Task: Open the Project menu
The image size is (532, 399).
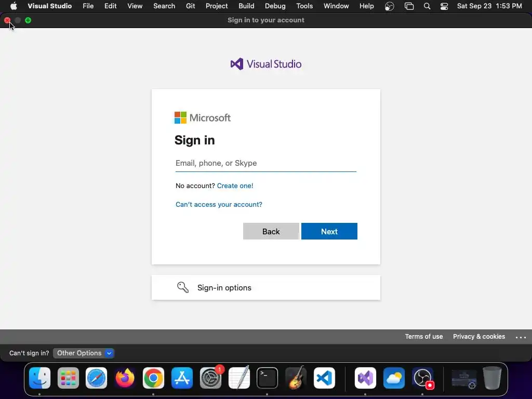Action: coord(217,6)
